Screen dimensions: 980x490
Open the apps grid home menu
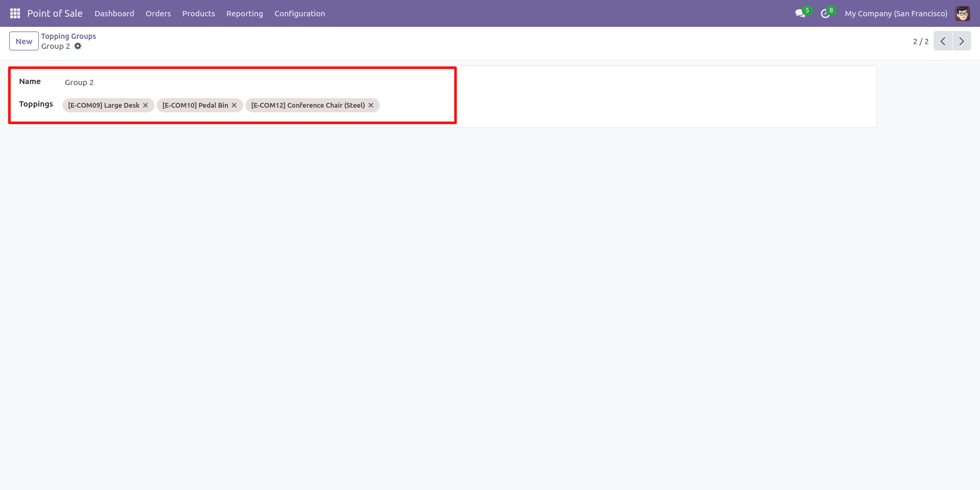(15, 13)
